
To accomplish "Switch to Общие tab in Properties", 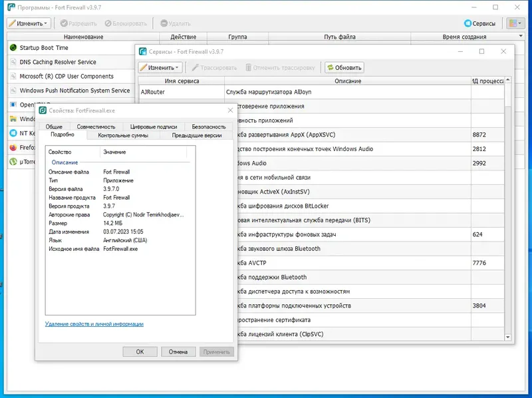I will tap(54, 126).
